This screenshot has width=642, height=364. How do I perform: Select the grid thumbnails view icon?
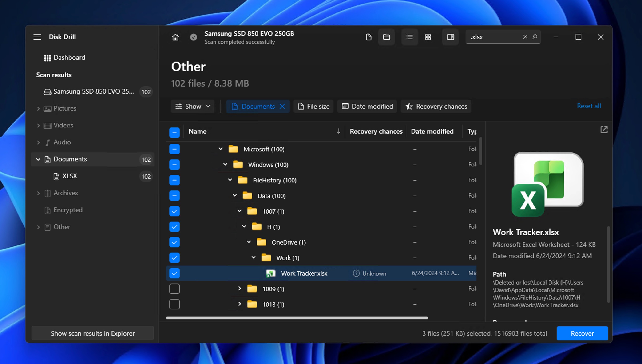tap(428, 37)
